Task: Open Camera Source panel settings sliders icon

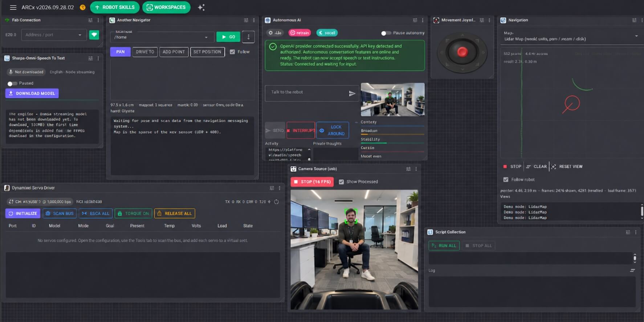Action: coord(408,169)
